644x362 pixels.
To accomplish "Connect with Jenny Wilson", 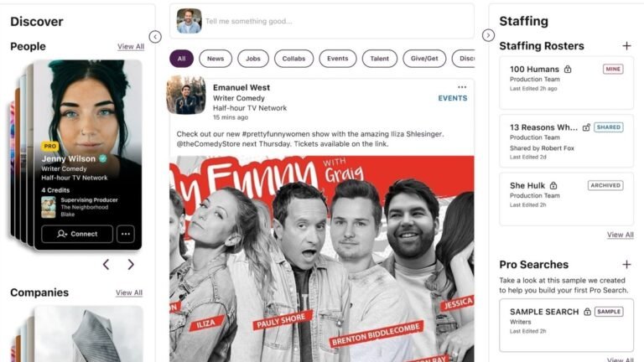I will [77, 234].
